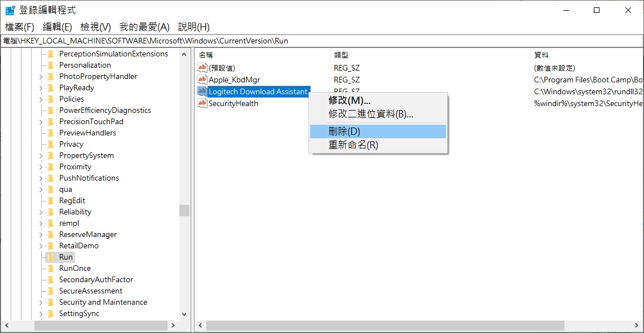Click the tree pane vertical scrollbar thumb
Screen dimensions: 644x333
pos(184,211)
